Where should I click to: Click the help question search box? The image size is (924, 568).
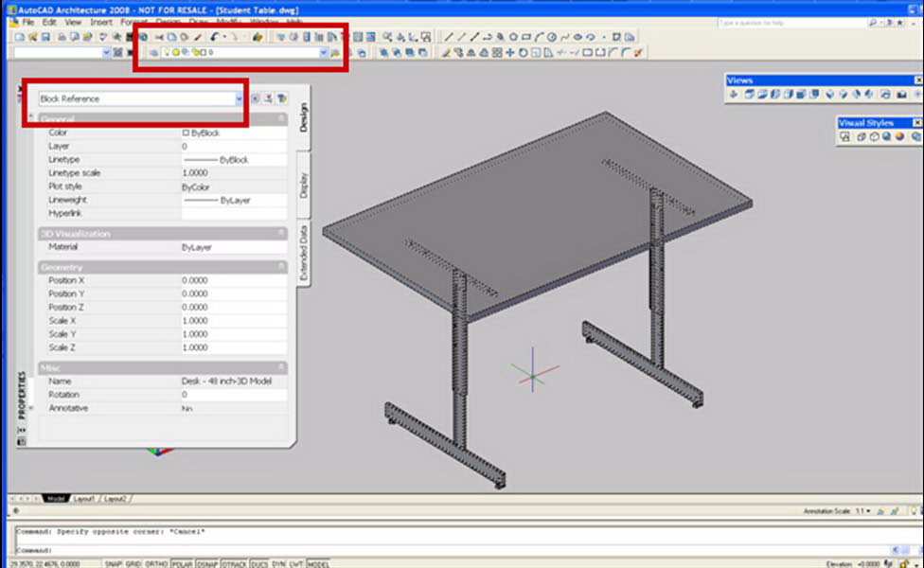coord(791,23)
